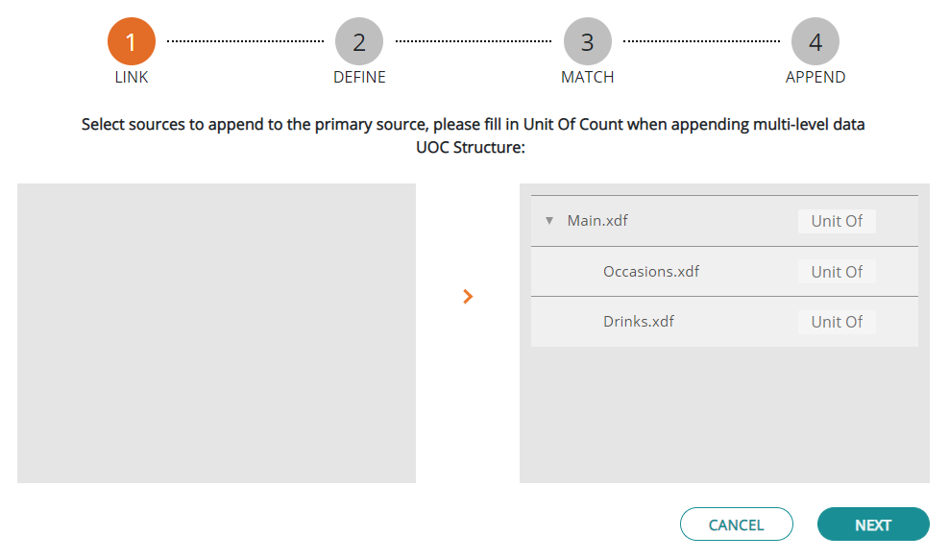Collapse the Main.xdf tree node
949x560 pixels.
point(549,220)
